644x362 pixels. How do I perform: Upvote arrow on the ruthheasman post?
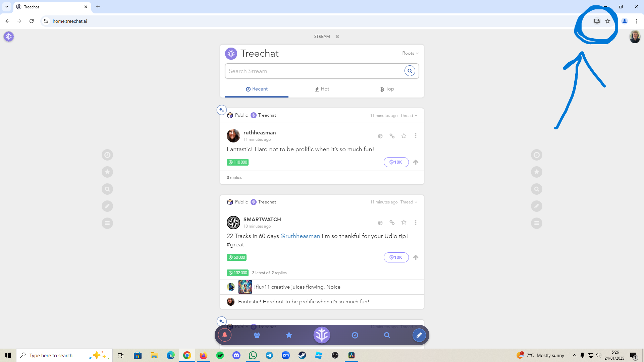[416, 162]
